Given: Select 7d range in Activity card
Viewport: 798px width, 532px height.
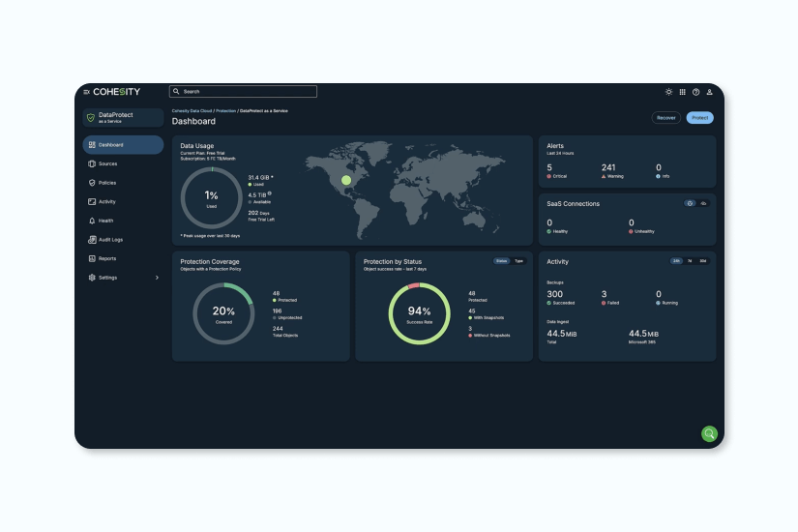Looking at the screenshot, I should [690, 261].
